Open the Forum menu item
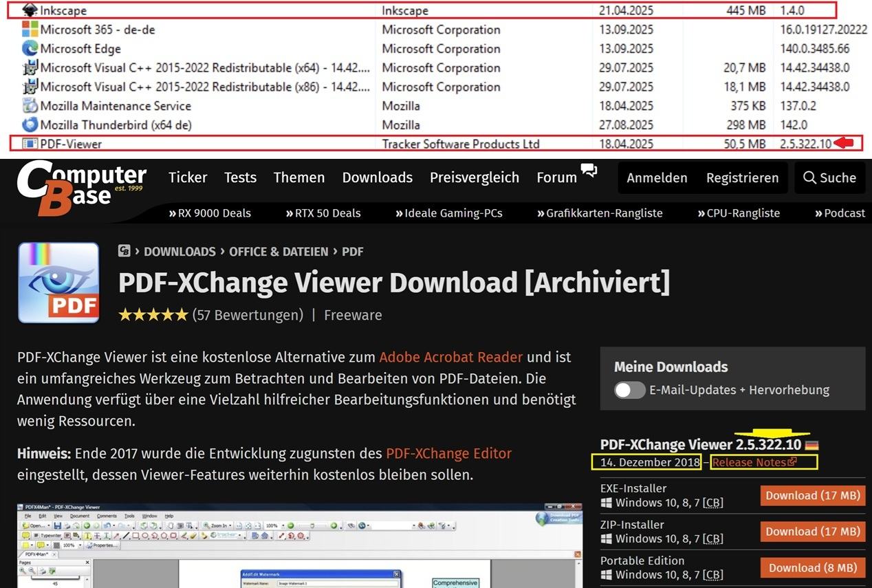This screenshot has height=588, width=872. pyautogui.click(x=556, y=177)
